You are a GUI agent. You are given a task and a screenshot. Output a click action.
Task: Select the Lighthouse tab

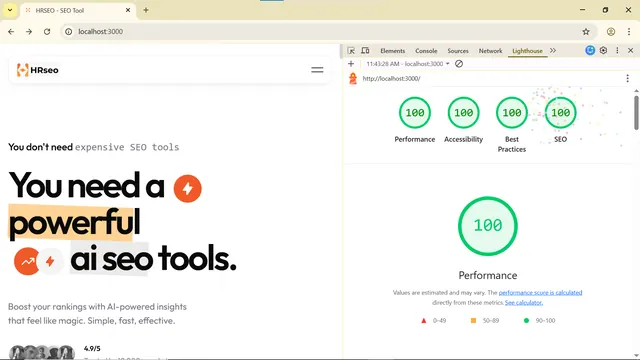(x=527, y=51)
